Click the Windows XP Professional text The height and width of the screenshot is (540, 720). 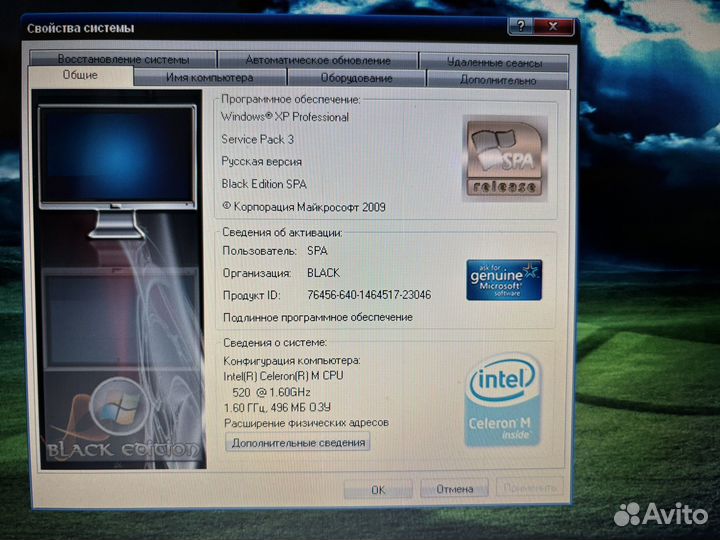pos(285,117)
